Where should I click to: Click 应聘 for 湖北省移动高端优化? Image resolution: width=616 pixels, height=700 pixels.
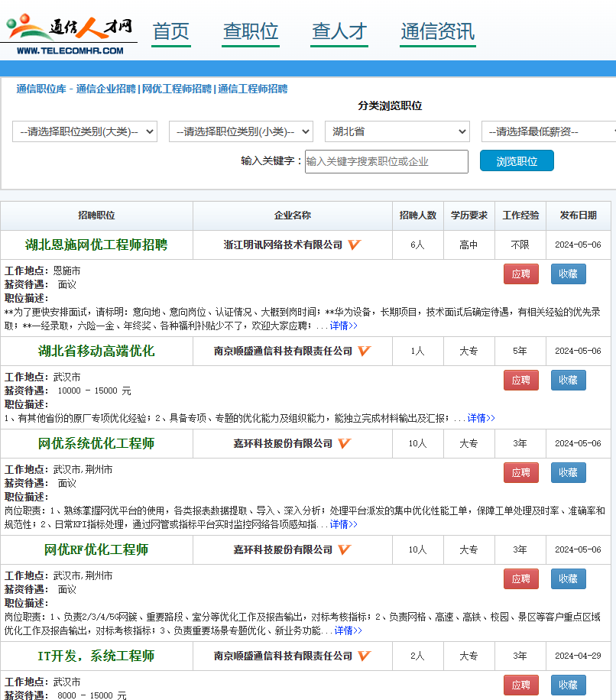pos(520,380)
